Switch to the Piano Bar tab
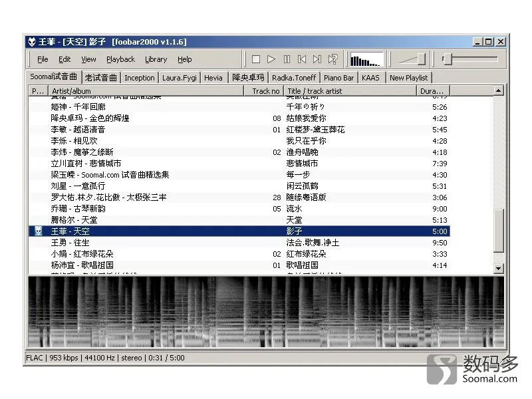Screen dimensions: 532x399 (338, 78)
